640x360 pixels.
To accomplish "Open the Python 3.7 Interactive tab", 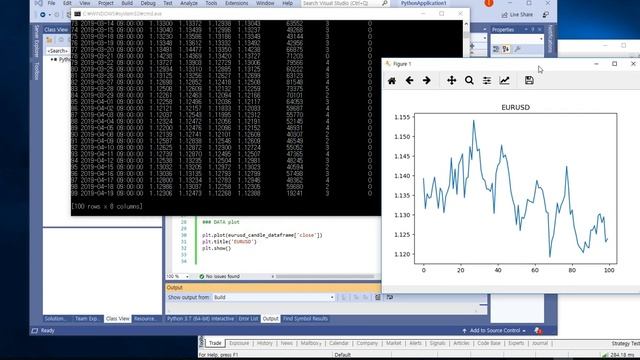I will click(x=200, y=319).
